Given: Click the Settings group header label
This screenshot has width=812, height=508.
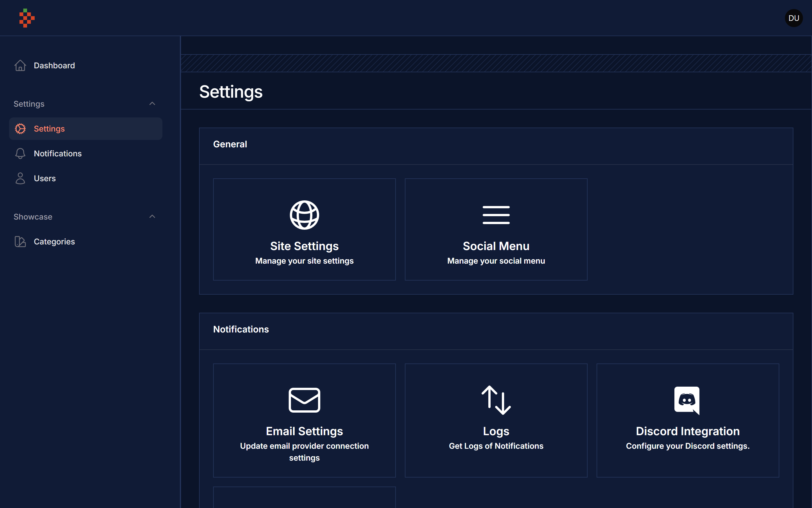Looking at the screenshot, I should (x=29, y=104).
